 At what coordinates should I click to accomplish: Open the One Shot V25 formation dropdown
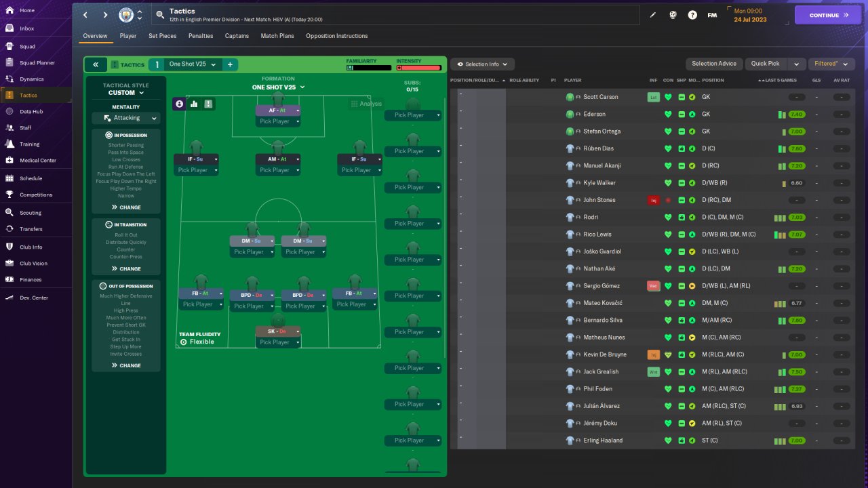278,87
